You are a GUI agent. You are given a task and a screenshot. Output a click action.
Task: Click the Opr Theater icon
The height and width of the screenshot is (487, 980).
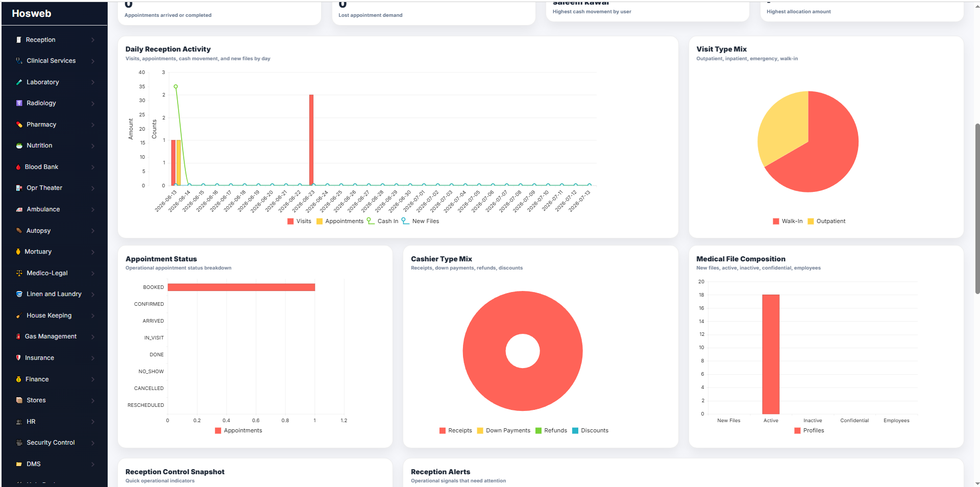pyautogui.click(x=19, y=188)
